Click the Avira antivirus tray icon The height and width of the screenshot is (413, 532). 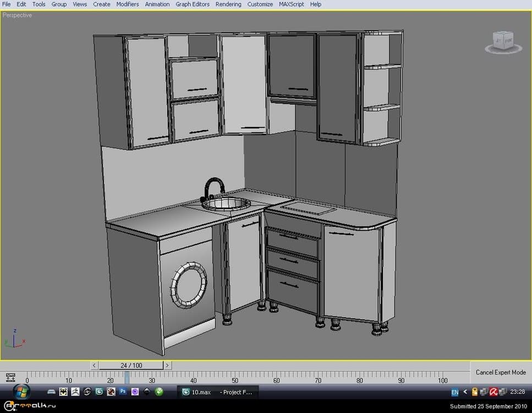pyautogui.click(x=493, y=392)
